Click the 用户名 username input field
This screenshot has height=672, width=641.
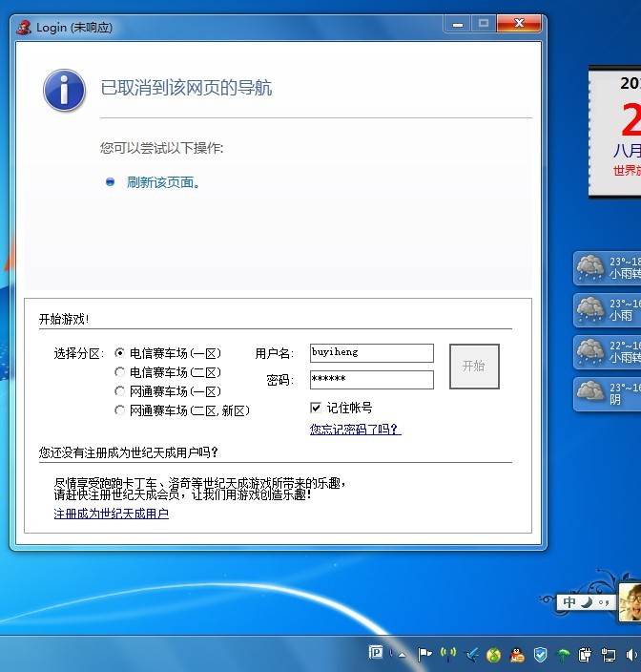pos(372,353)
